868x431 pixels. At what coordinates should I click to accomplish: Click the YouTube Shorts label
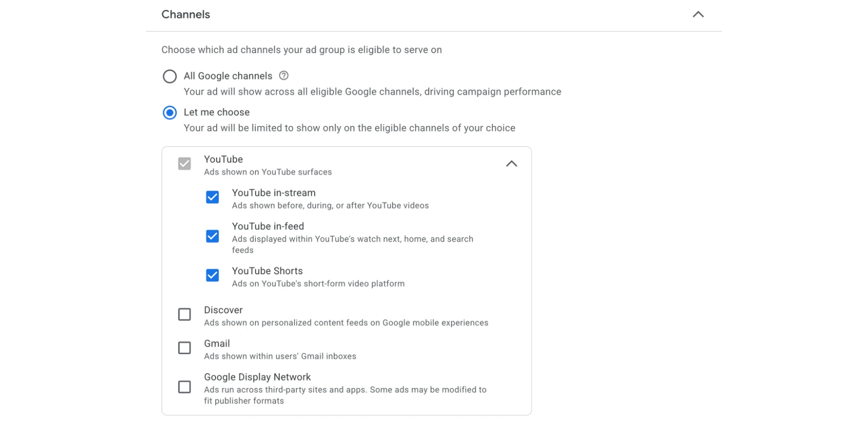(267, 271)
